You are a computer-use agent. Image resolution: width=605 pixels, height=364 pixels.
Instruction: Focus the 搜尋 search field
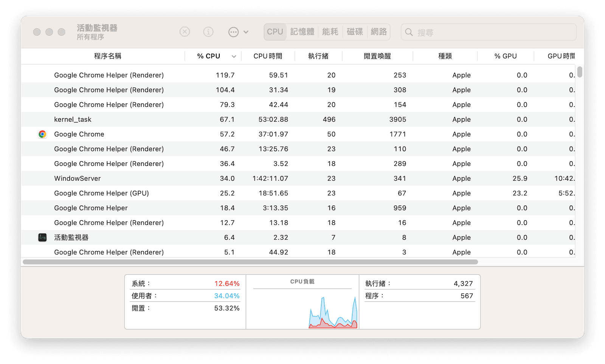click(489, 32)
